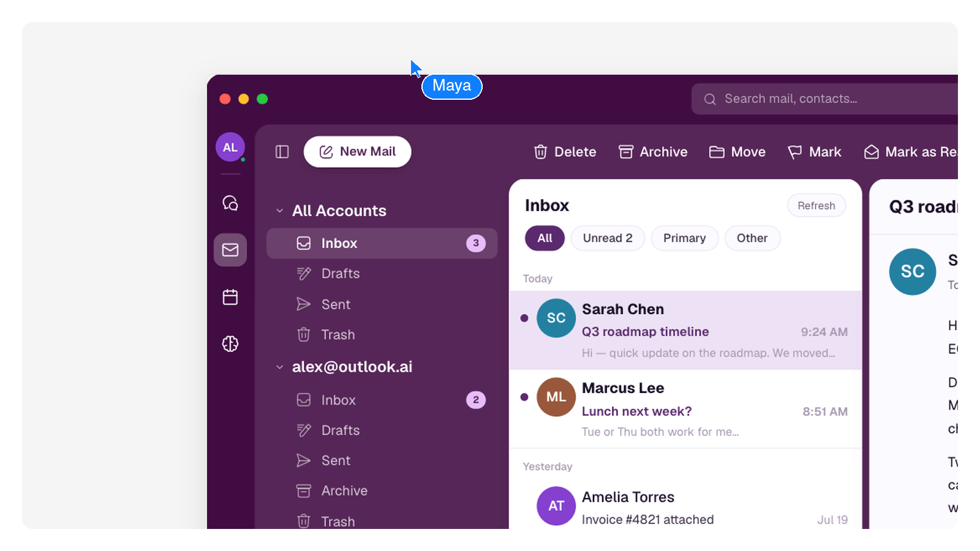The height and width of the screenshot is (551, 980).
Task: Select the Other filter tab
Action: (752, 238)
